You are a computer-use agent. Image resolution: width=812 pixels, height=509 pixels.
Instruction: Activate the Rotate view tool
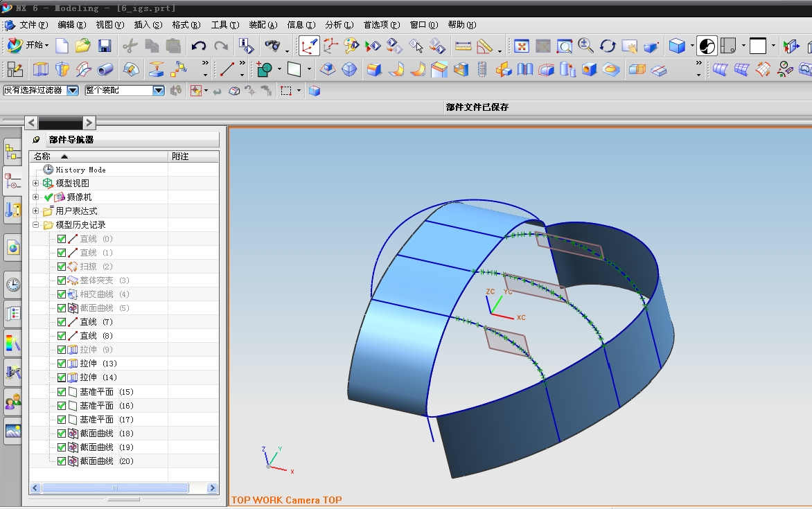point(608,46)
